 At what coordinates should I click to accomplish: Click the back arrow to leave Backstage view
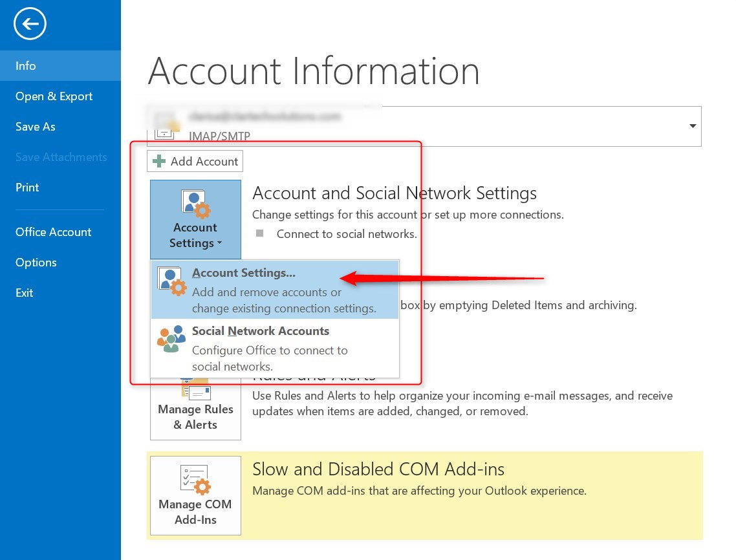(x=30, y=24)
